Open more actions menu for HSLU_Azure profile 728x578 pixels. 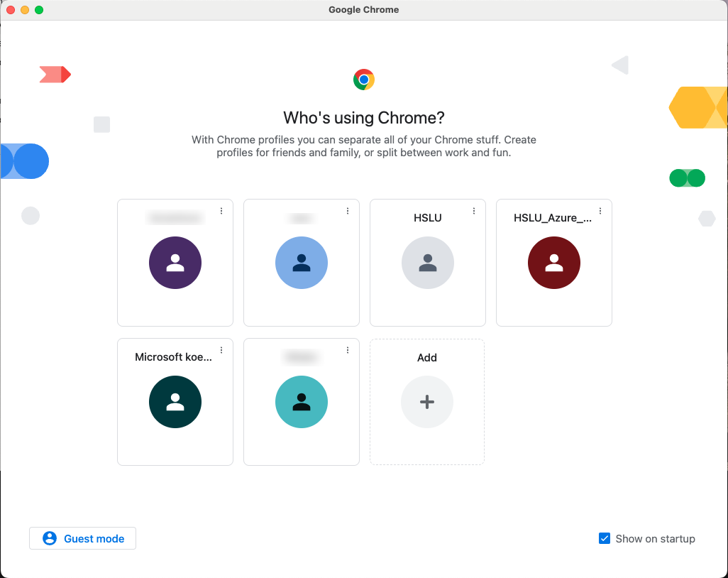[600, 211]
